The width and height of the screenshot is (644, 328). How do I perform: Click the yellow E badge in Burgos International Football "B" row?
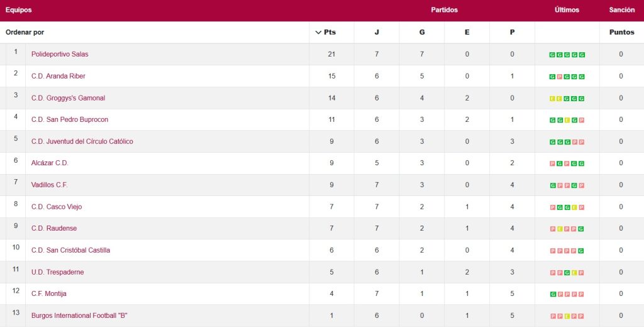click(x=567, y=316)
